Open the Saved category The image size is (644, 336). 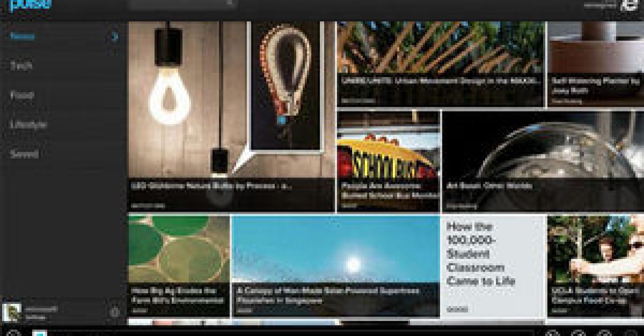(24, 154)
